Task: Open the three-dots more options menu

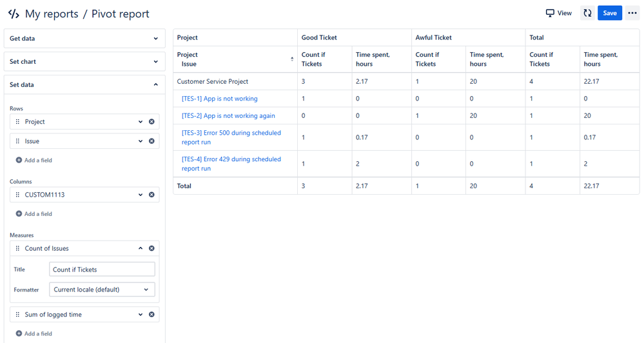Action: pos(632,13)
